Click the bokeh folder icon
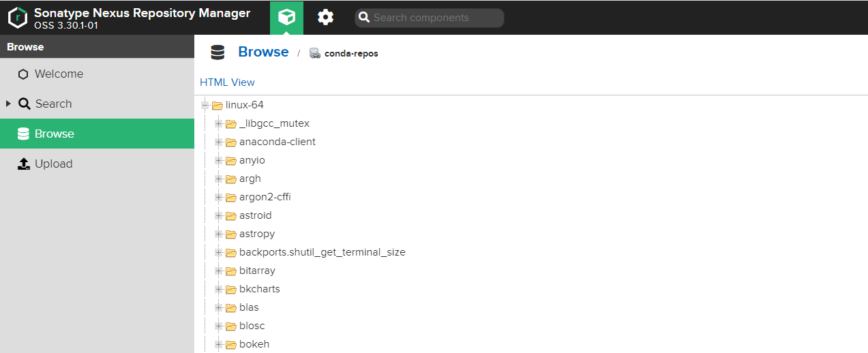The width and height of the screenshot is (868, 353). coord(231,344)
